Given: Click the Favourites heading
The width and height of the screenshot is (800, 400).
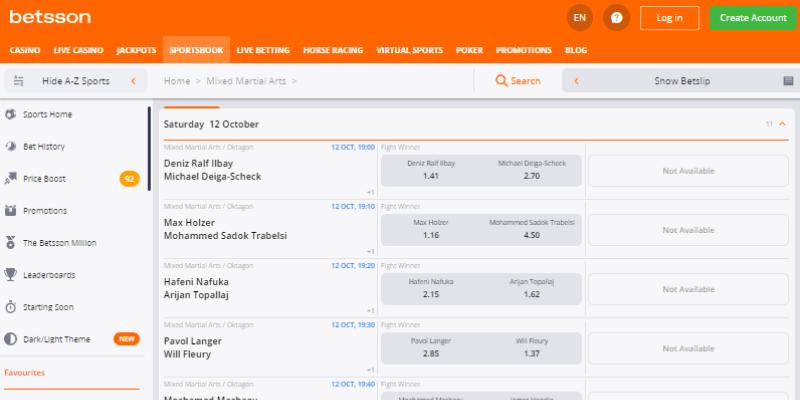Looking at the screenshot, I should click(x=24, y=372).
